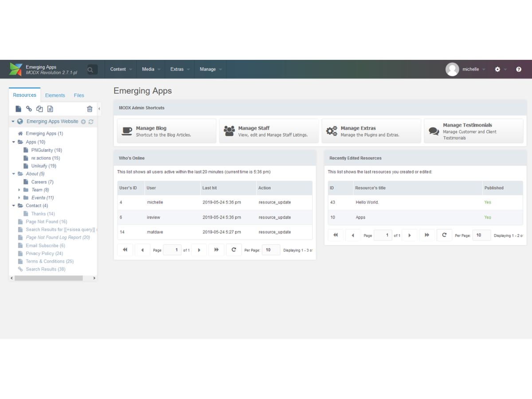The height and width of the screenshot is (399, 532).
Task: Open the Manage Blog shortcut
Action: (x=167, y=131)
